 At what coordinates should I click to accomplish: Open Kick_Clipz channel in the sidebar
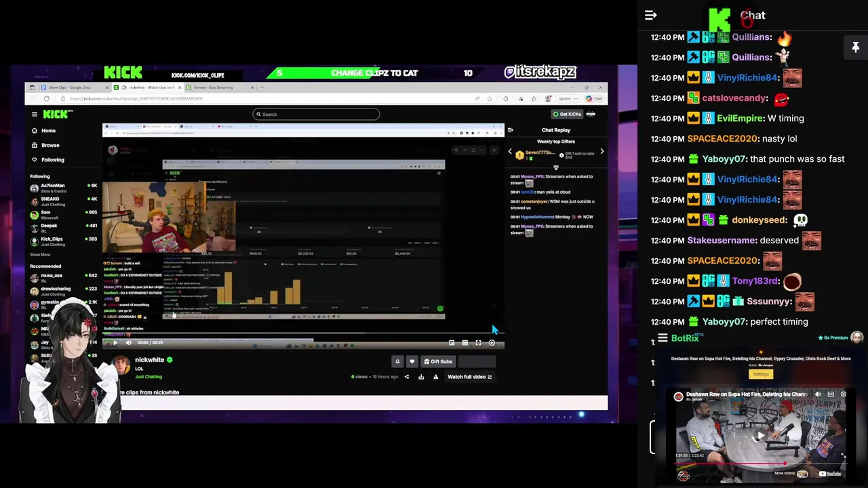tap(64, 241)
